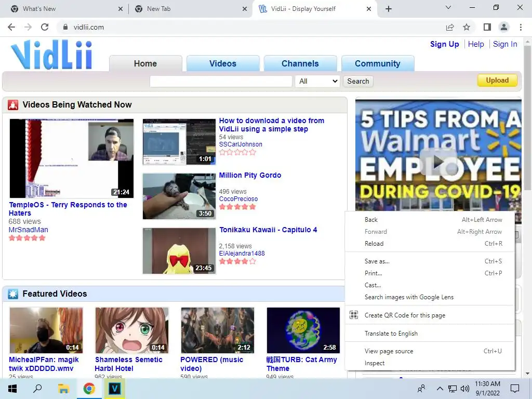Follow the Sign In link
Image resolution: width=532 pixels, height=399 pixels.
point(505,44)
